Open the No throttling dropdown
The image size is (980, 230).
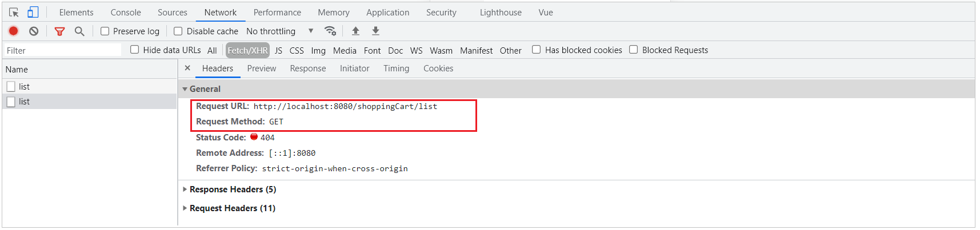[279, 31]
